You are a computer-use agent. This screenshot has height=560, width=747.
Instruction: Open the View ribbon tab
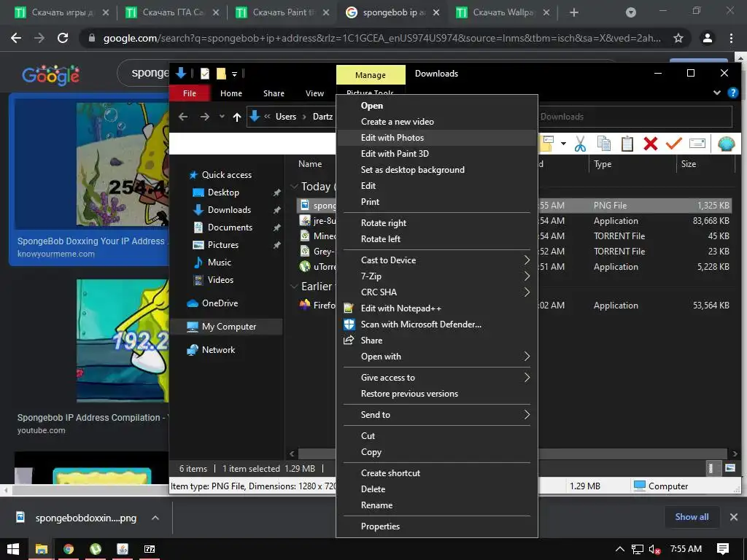pyautogui.click(x=314, y=93)
